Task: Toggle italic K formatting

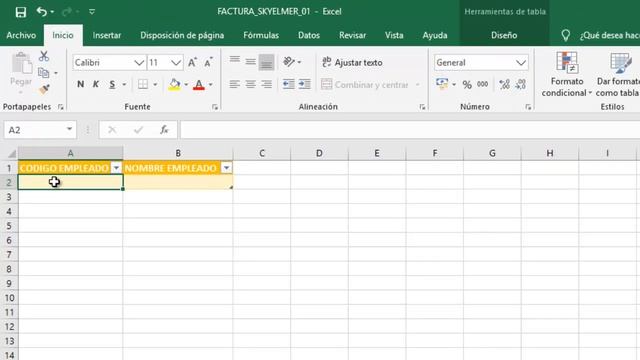Action: coord(96,84)
